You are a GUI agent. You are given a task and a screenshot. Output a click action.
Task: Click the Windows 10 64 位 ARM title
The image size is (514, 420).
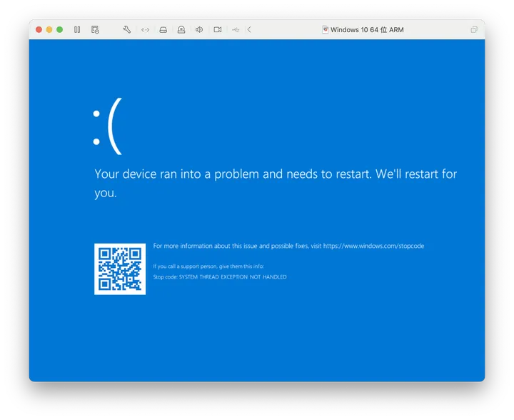click(x=367, y=29)
